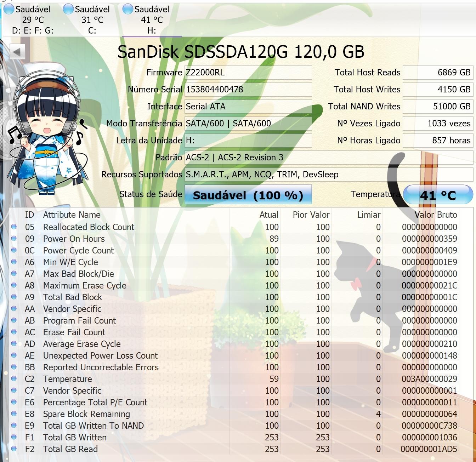The height and width of the screenshot is (462, 476).
Task: Click the Power On Hours current value 89
Action: click(274, 239)
